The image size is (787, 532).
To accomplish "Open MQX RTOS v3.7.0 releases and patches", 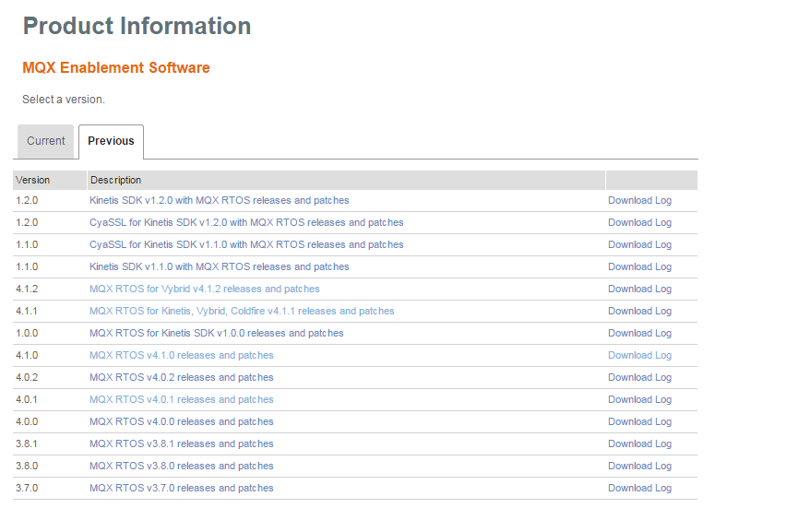I will click(x=181, y=488).
